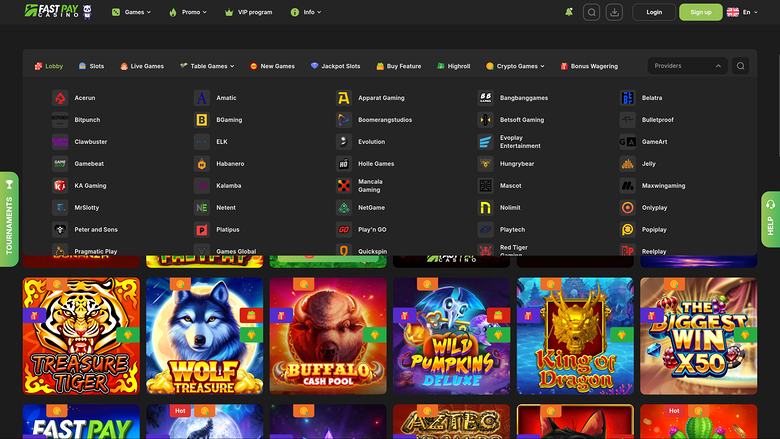Expand the Table Games category dropdown
Viewport: 780px width, 439px height.
[x=207, y=66]
